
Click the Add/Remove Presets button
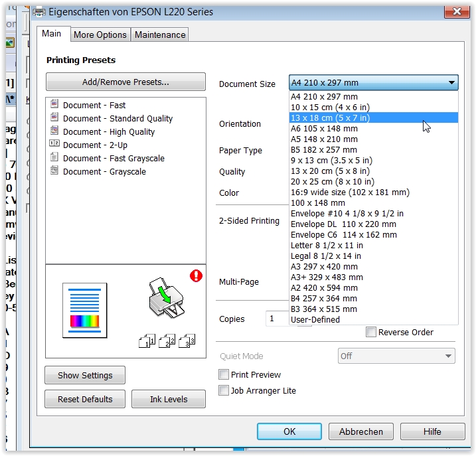(x=125, y=82)
